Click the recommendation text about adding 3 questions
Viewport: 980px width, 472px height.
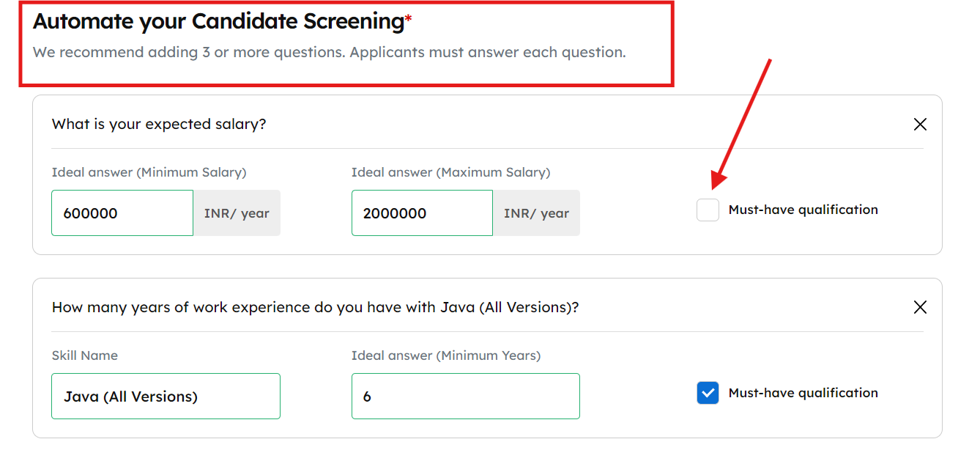pos(329,53)
